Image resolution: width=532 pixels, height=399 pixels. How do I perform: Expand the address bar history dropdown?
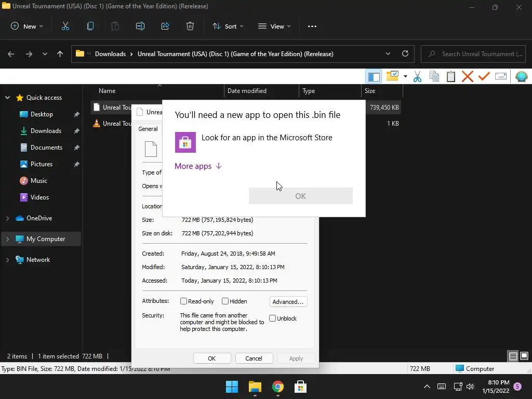(388, 54)
